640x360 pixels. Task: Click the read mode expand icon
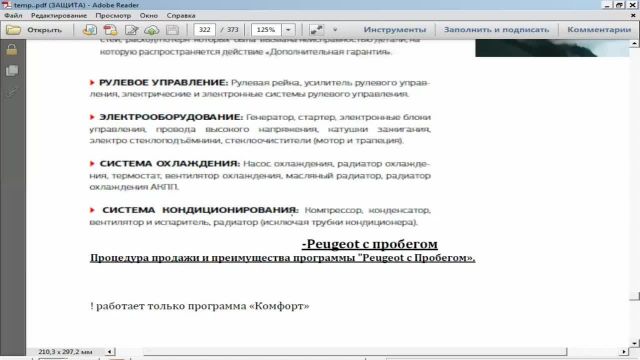click(x=316, y=30)
